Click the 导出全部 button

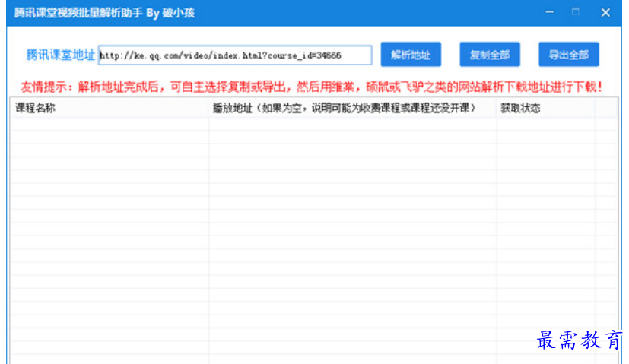(x=569, y=55)
